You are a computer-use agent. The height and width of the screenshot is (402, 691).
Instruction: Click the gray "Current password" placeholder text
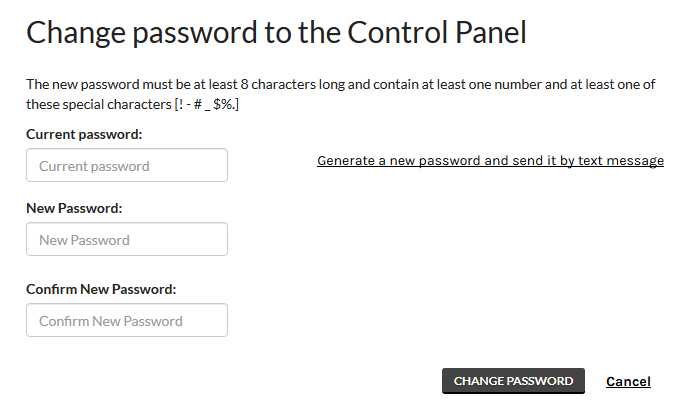click(94, 166)
